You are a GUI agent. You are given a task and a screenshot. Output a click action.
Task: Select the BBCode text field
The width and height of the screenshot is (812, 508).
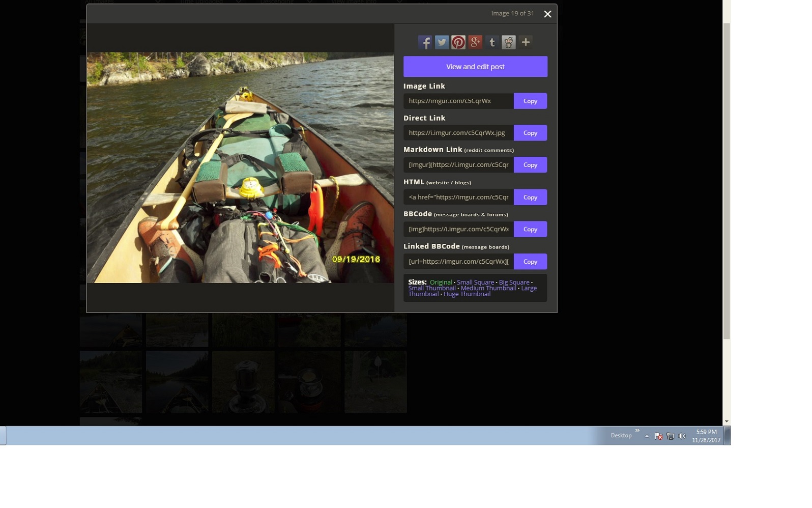[x=458, y=229]
